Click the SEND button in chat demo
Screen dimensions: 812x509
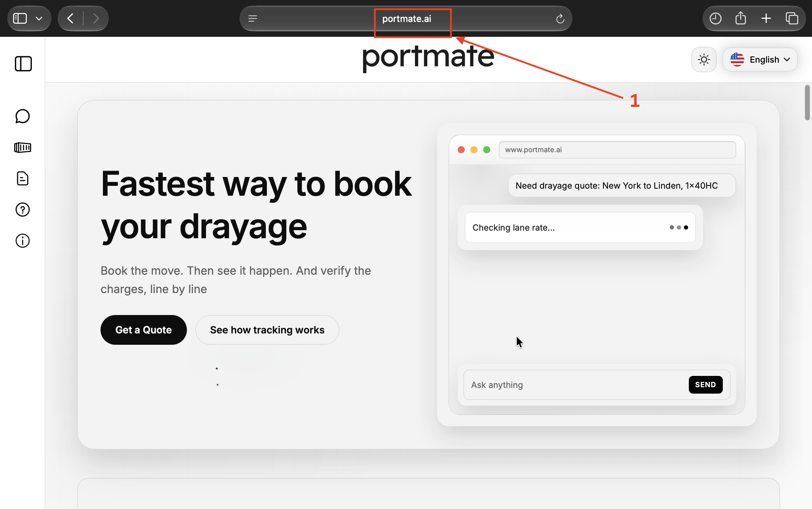(705, 385)
